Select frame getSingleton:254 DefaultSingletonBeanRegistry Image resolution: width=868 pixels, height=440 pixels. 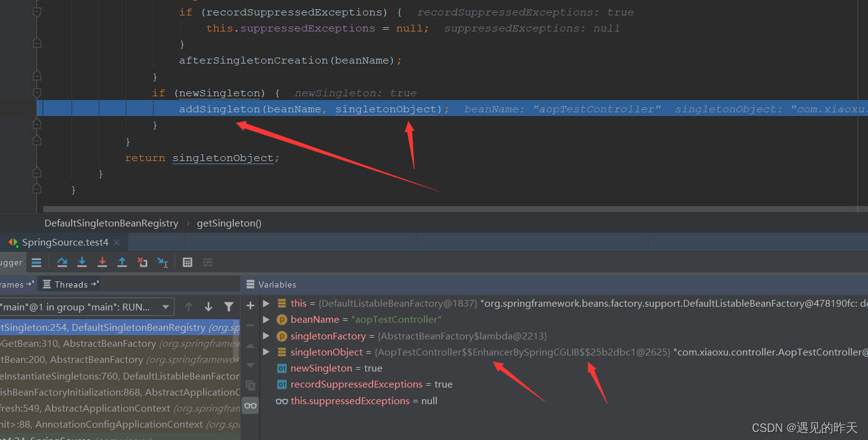point(120,328)
